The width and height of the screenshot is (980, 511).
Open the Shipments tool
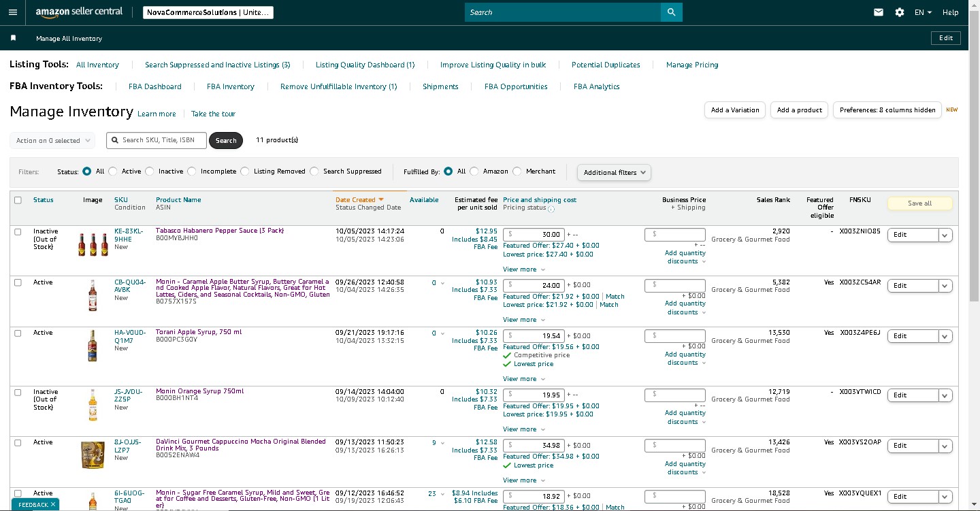point(440,86)
